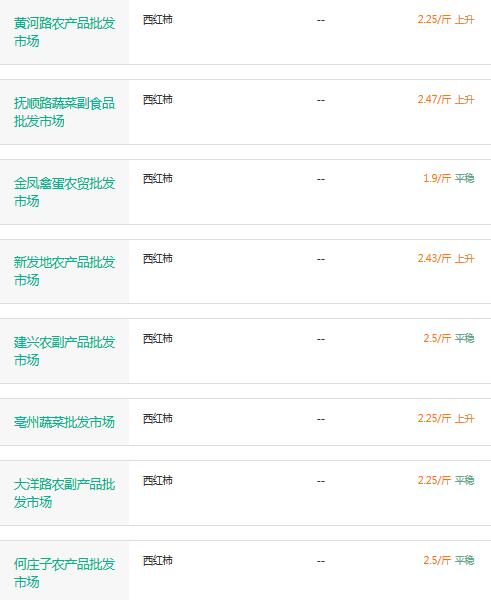This screenshot has height=600, width=491.
Task: Select 西红柿 in 黄河路 market row
Action: pos(158,19)
